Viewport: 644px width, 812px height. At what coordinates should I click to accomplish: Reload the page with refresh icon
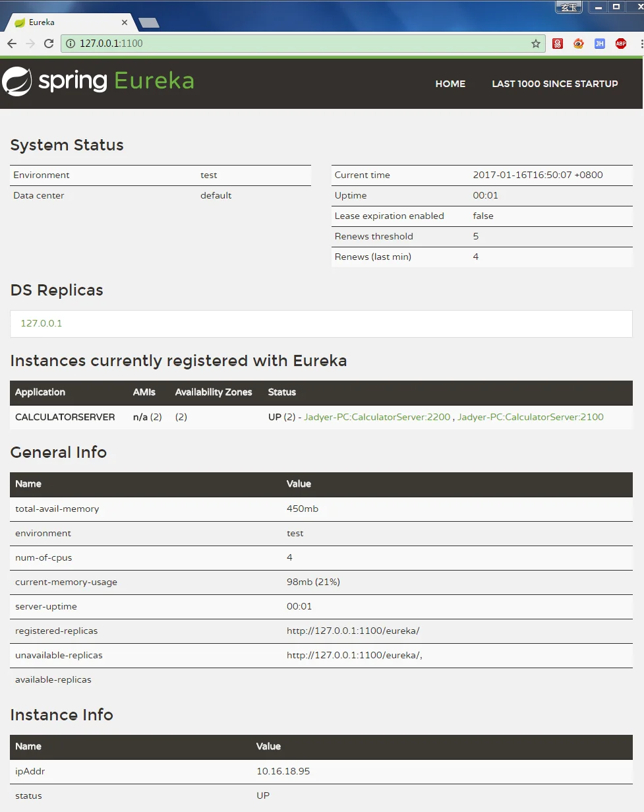(x=49, y=44)
